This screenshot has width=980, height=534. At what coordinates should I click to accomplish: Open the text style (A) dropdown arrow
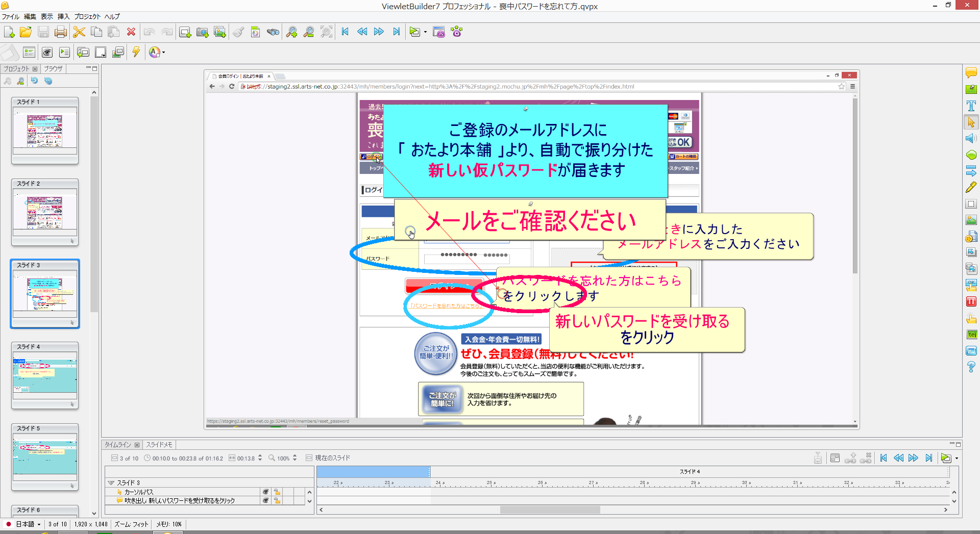163,52
